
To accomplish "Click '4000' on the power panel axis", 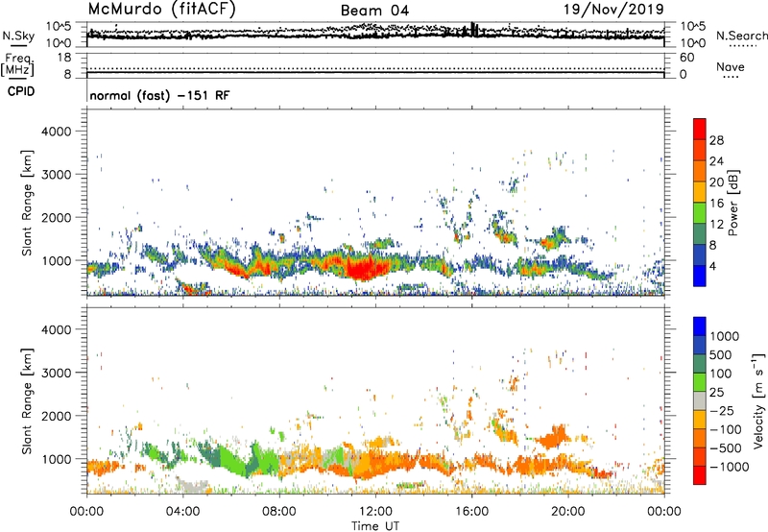I will pos(56,132).
